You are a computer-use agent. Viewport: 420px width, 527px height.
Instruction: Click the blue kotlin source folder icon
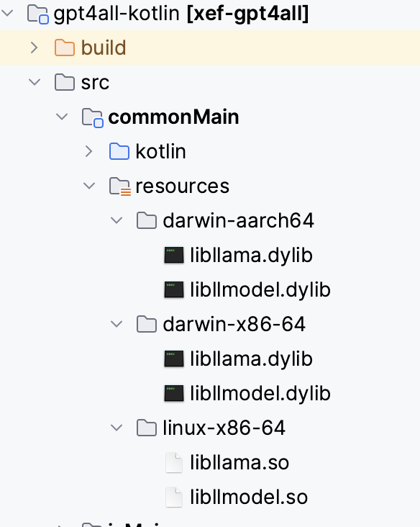(x=119, y=151)
